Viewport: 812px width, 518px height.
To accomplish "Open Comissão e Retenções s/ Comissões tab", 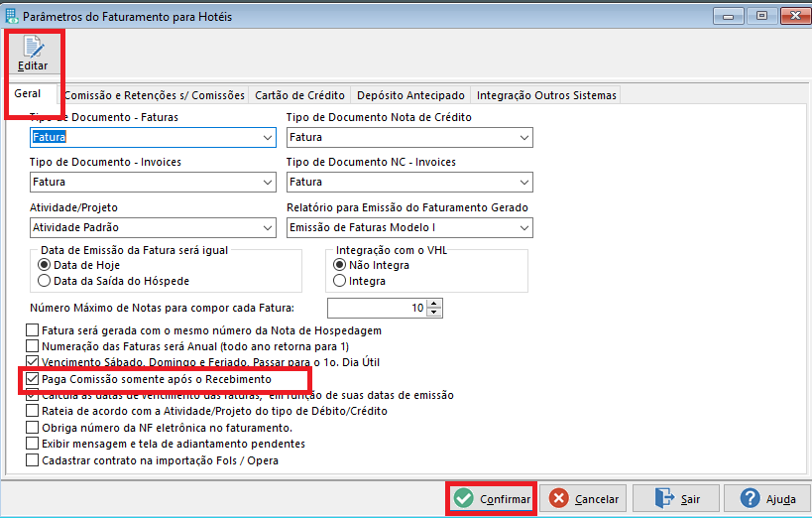I will pos(155,95).
